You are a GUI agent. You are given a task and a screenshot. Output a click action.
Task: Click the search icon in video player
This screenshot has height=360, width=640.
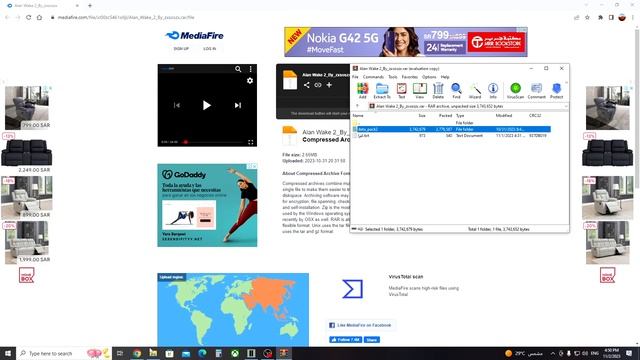click(x=238, y=69)
